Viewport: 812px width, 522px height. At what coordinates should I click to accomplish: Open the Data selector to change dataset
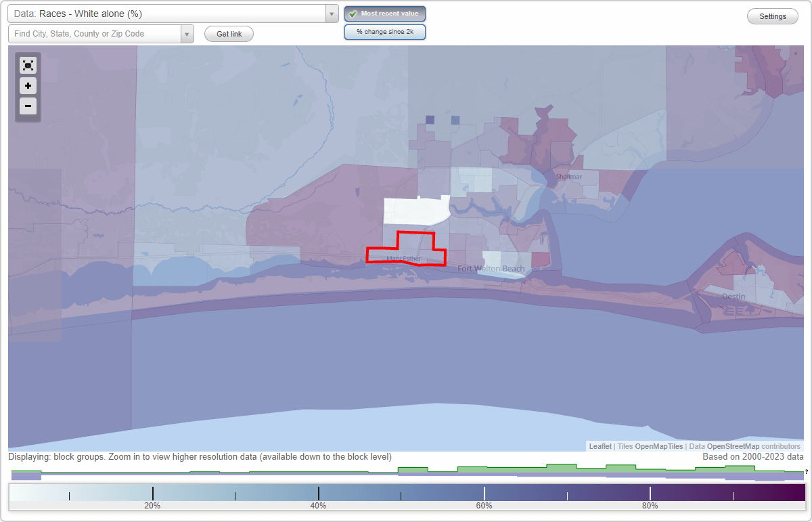pos(331,13)
